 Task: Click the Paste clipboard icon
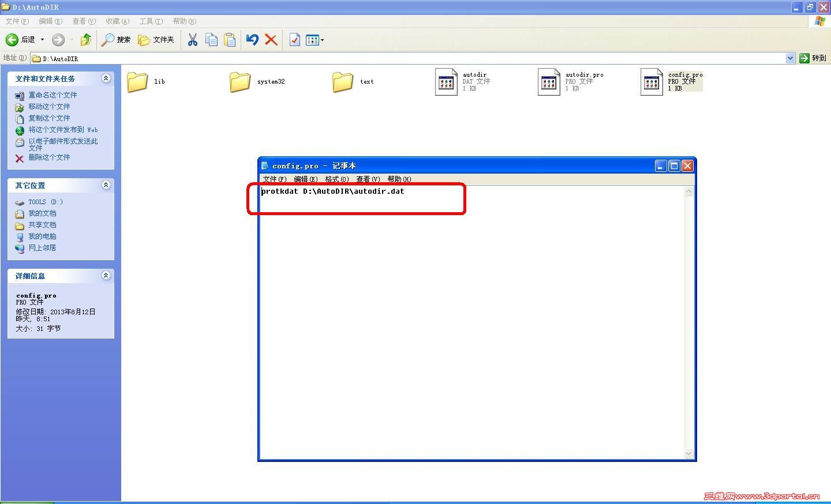coord(230,40)
